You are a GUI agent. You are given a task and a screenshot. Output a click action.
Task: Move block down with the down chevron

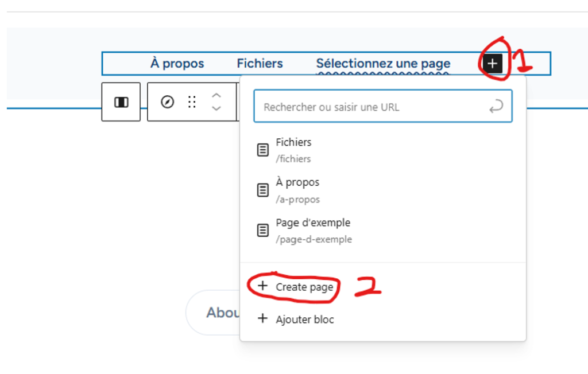pyautogui.click(x=216, y=108)
